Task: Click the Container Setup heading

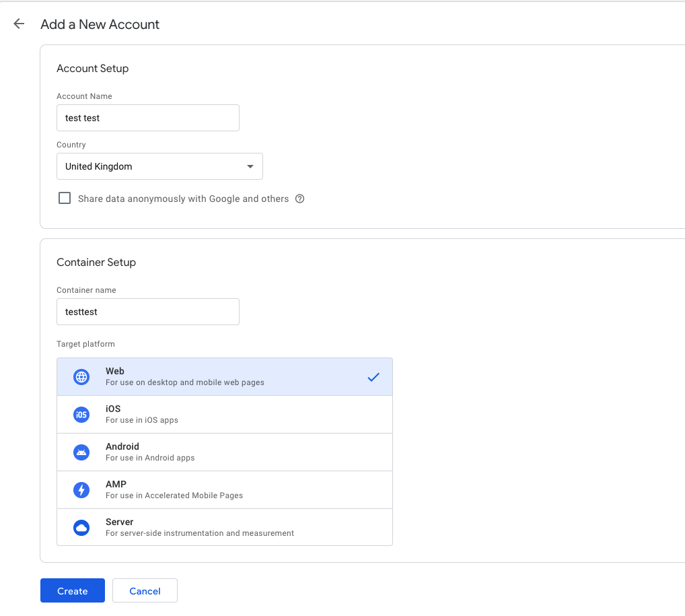Action: tap(96, 263)
